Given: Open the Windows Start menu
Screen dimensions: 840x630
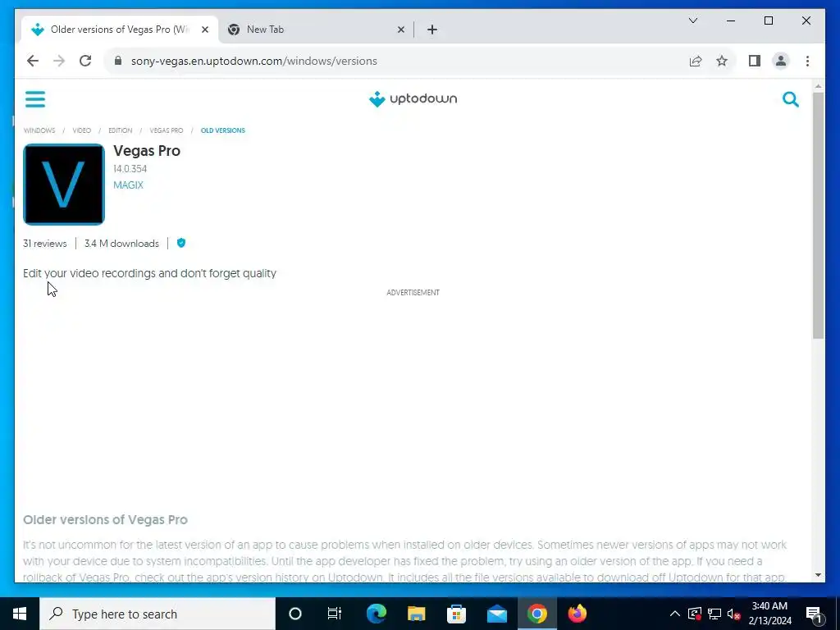Looking at the screenshot, I should point(20,614).
